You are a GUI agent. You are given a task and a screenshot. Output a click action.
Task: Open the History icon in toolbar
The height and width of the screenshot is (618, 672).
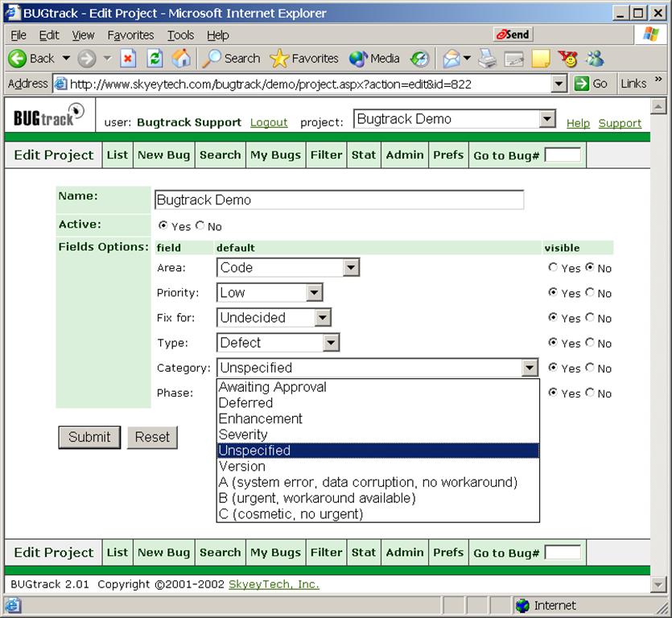419,59
